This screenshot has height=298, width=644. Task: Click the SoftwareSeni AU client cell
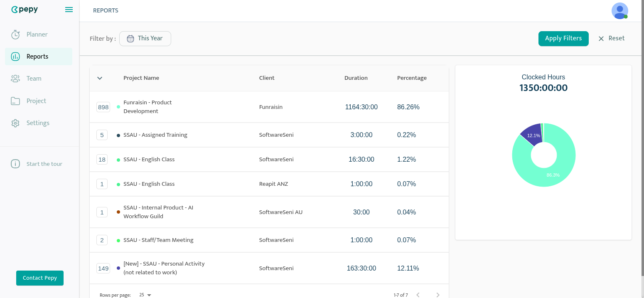click(281, 212)
